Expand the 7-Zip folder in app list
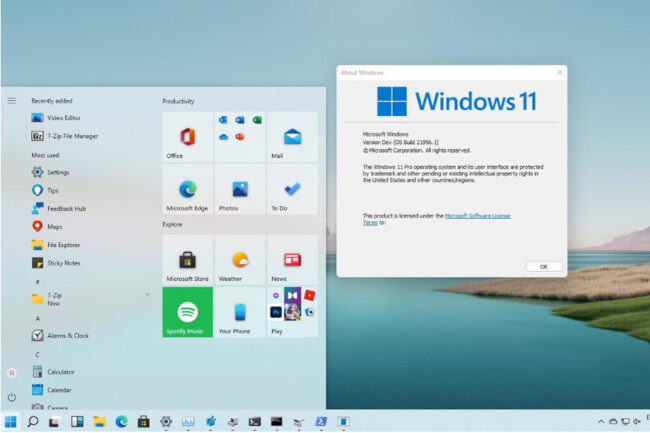 tap(147, 294)
